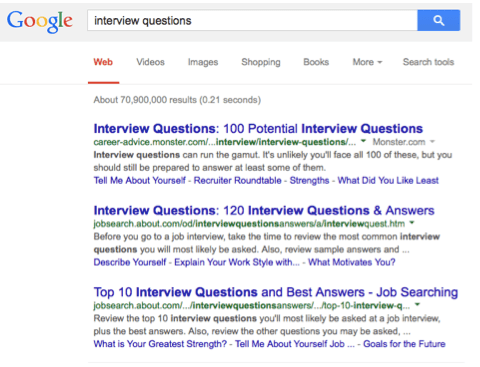The image size is (480, 367).
Task: Click snippet text starting Interview questions can run
Action: [273, 161]
